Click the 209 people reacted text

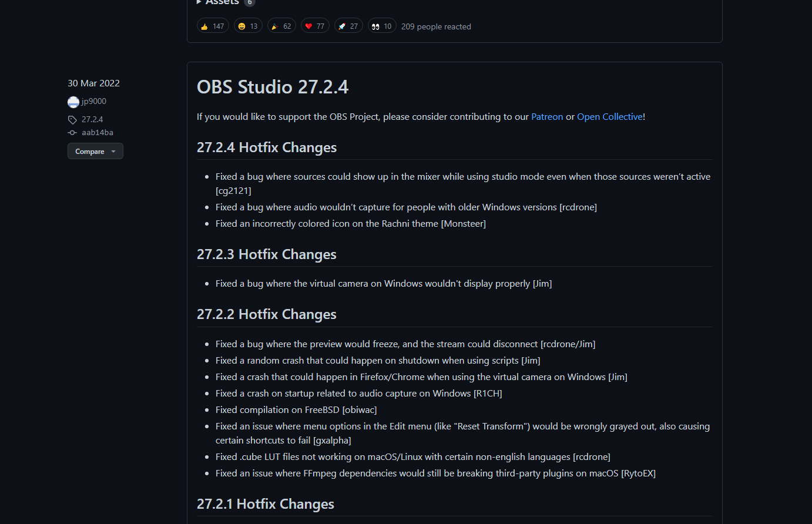pyautogui.click(x=436, y=26)
